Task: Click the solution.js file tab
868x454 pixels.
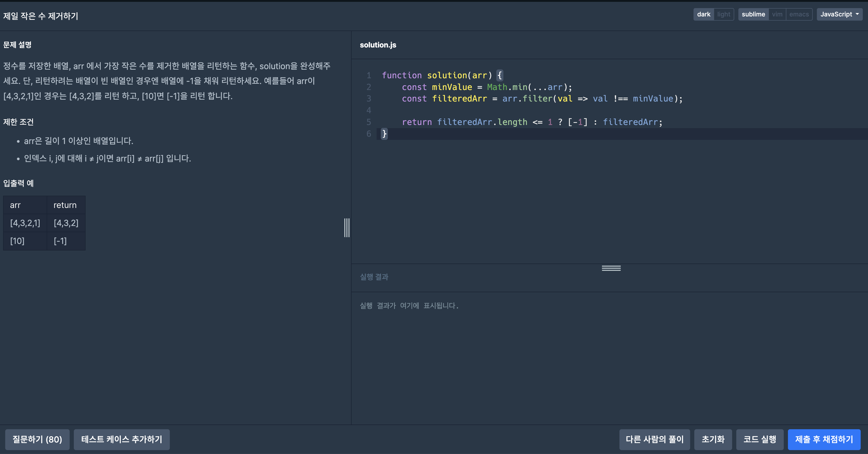Action: pos(378,45)
